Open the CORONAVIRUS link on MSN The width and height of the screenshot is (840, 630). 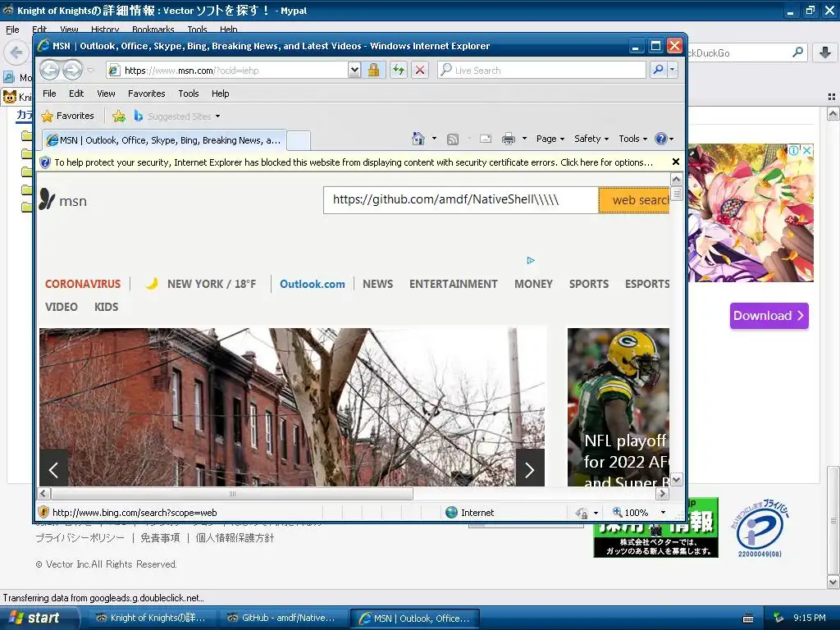[x=83, y=284]
